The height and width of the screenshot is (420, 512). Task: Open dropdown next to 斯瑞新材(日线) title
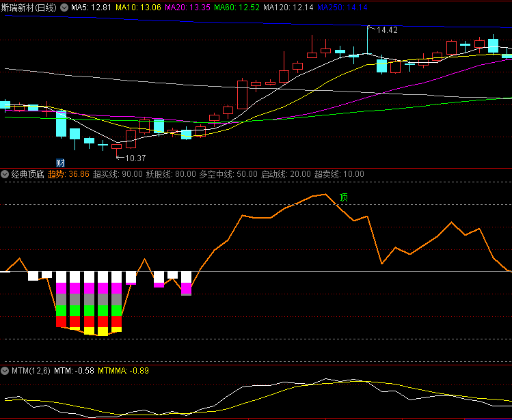(x=64, y=8)
